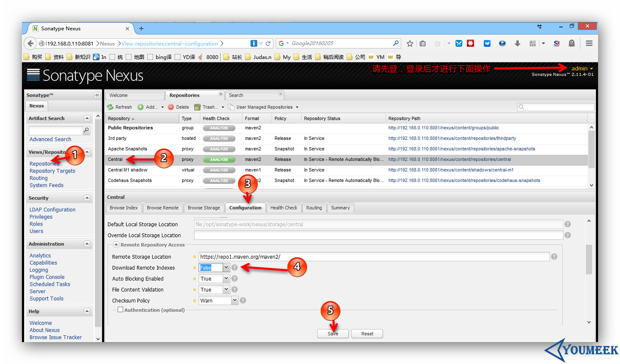Click the help icon next to Remote Storage Location
620x364 pixels.
point(554,257)
